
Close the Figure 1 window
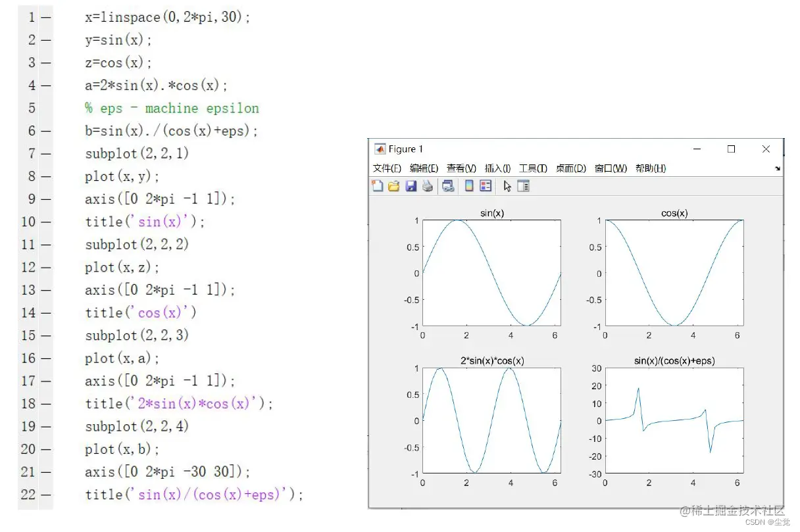[766, 149]
